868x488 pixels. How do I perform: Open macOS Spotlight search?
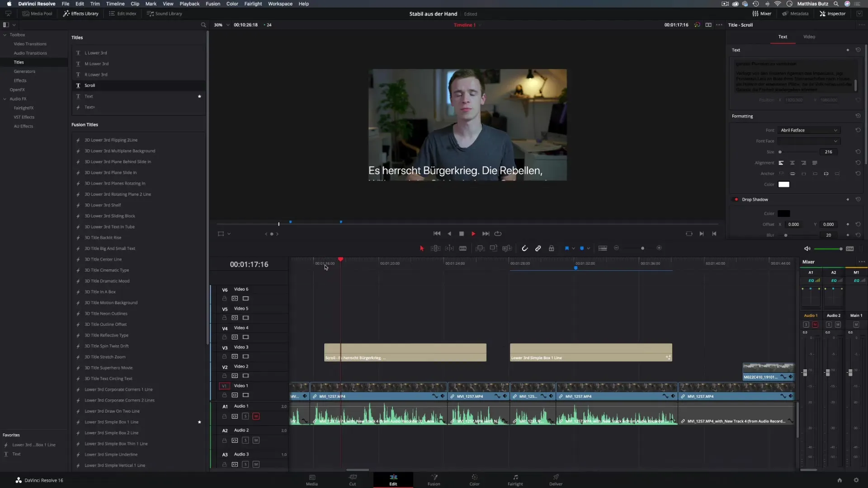(836, 4)
